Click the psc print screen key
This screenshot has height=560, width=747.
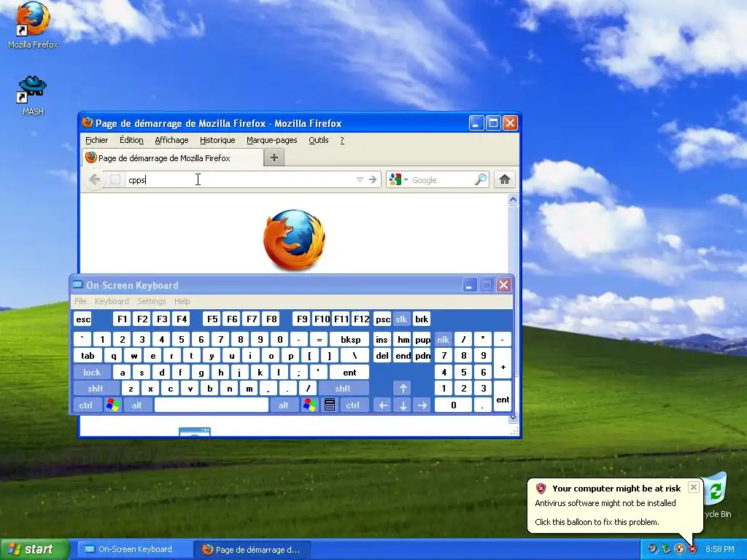pos(382,319)
